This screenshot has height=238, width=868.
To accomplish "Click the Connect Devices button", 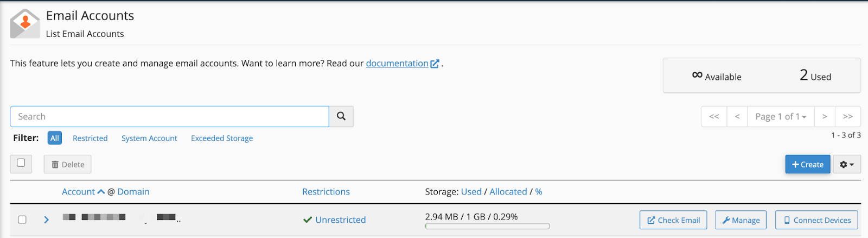I will (816, 220).
